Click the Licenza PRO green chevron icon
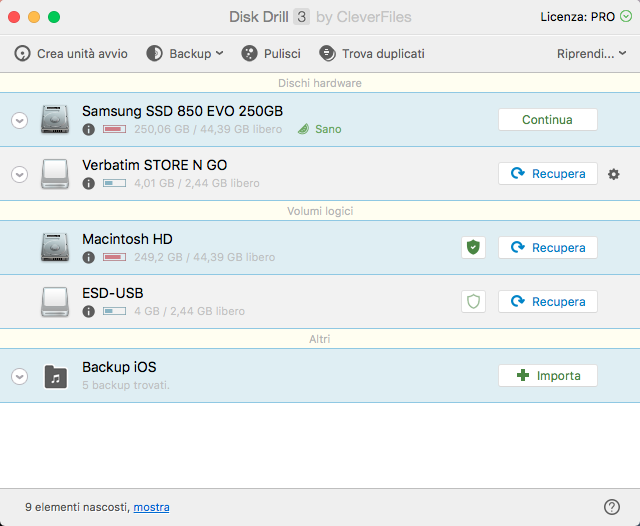Image resolution: width=640 pixels, height=526 pixels. (626, 16)
